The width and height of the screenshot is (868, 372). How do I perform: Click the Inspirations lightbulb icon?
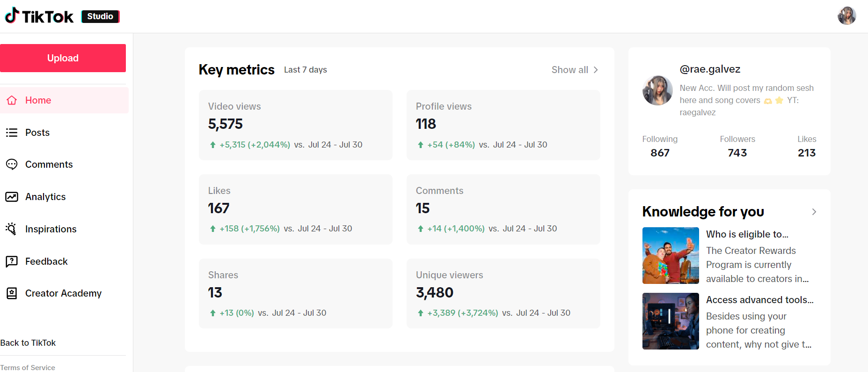(x=12, y=229)
